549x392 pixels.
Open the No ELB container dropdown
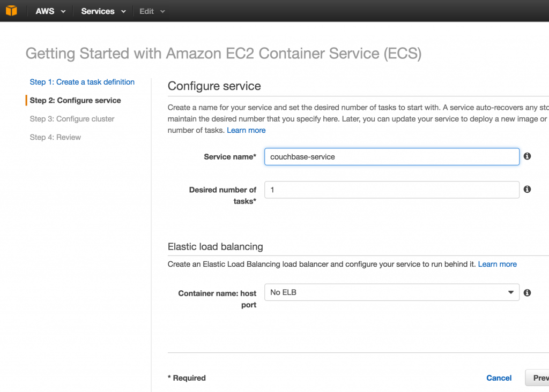click(x=391, y=292)
